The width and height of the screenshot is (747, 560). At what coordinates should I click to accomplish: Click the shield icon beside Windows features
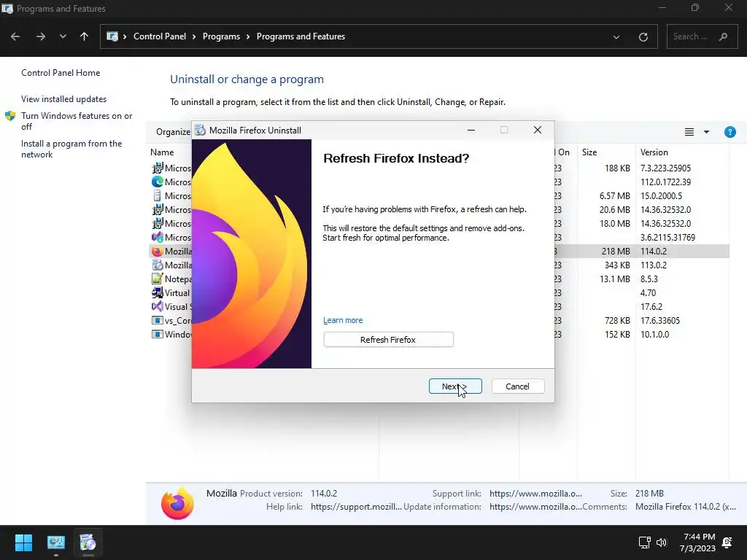coord(10,116)
